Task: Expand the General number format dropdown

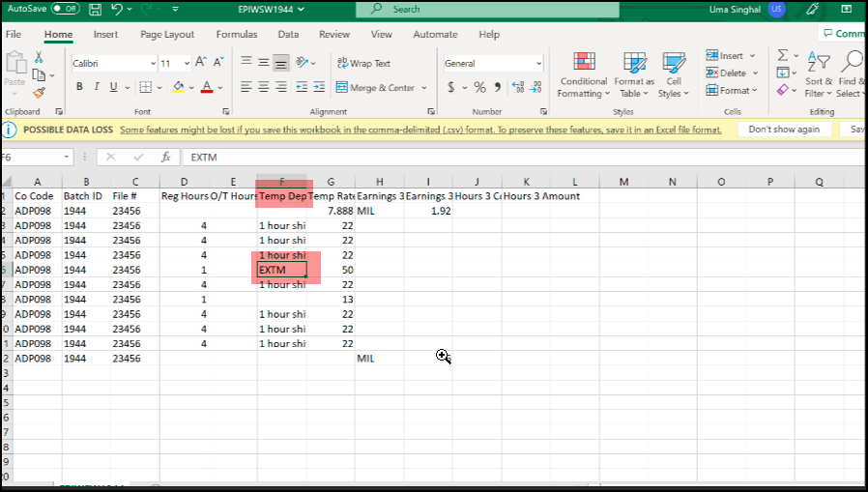Action: tap(538, 64)
